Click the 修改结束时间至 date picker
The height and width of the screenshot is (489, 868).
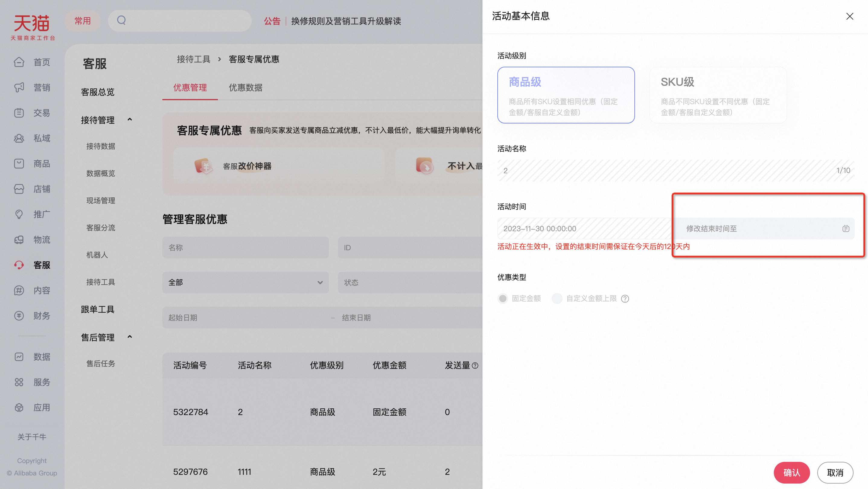pos(763,229)
